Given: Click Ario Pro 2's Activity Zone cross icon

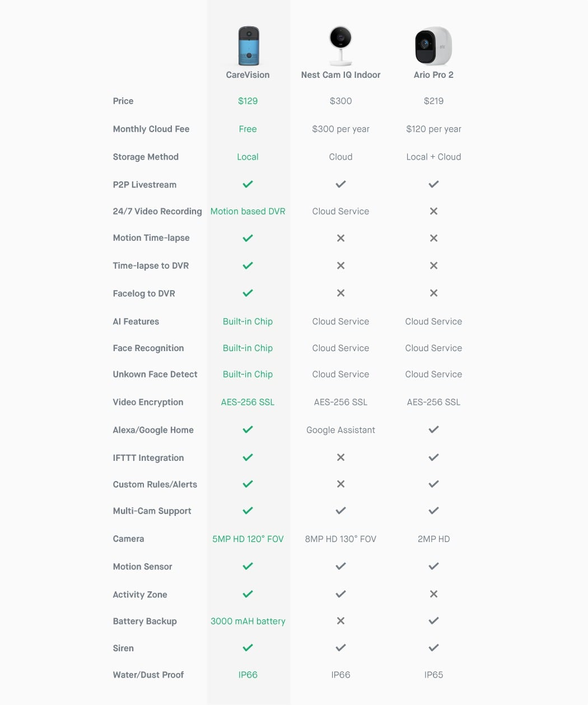Looking at the screenshot, I should coord(433,594).
